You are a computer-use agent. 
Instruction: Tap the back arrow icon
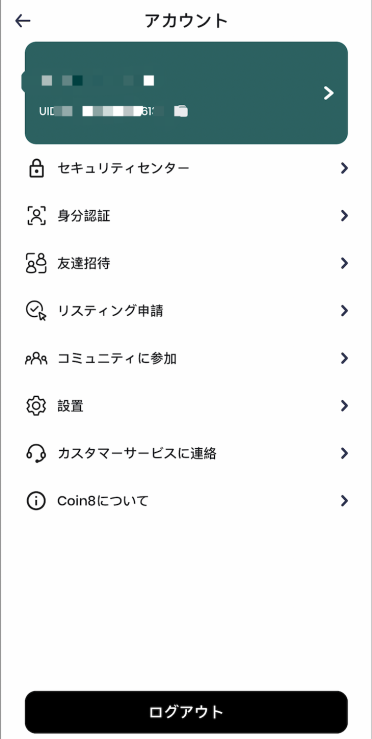(23, 21)
